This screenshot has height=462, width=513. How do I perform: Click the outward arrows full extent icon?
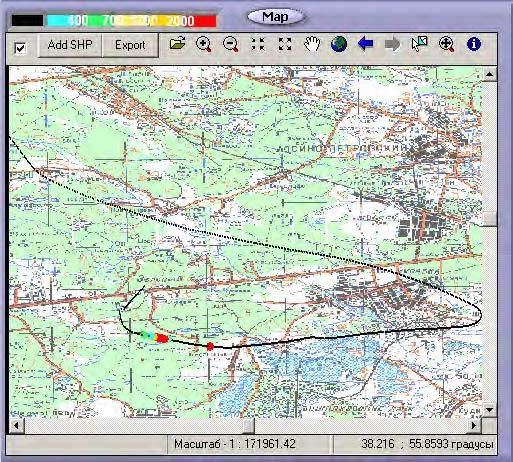point(285,44)
